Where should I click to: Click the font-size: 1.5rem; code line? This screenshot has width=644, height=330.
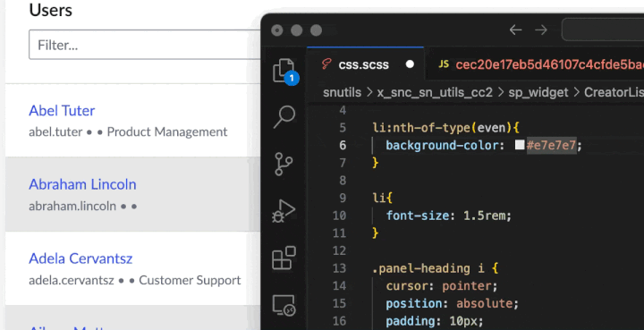448,216
